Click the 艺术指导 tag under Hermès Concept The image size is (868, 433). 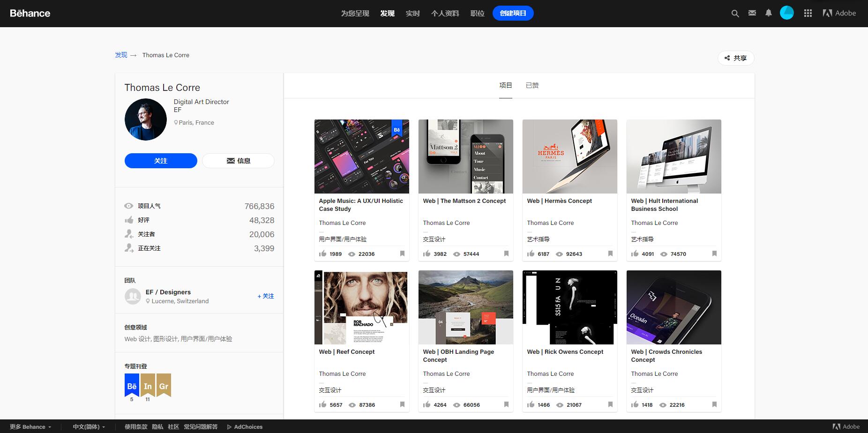point(539,239)
